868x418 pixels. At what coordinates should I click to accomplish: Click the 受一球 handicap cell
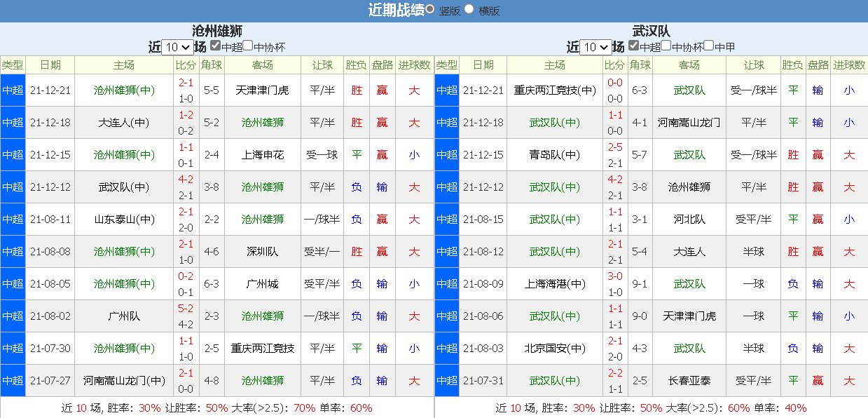coord(322,154)
